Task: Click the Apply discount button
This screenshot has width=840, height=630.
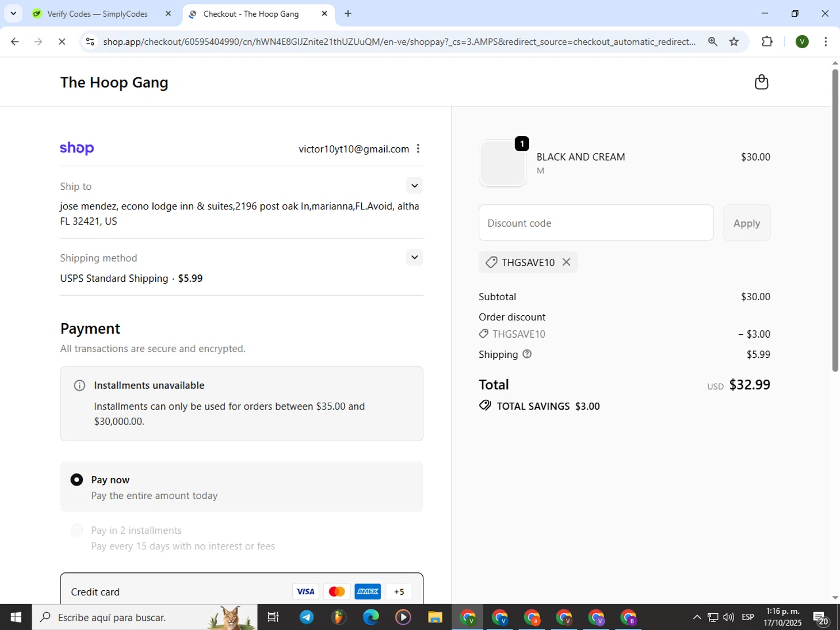Action: [746, 223]
